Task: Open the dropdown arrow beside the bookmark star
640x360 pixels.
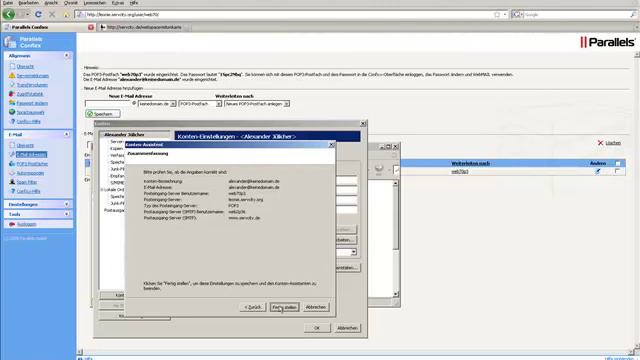Action: (x=505, y=14)
